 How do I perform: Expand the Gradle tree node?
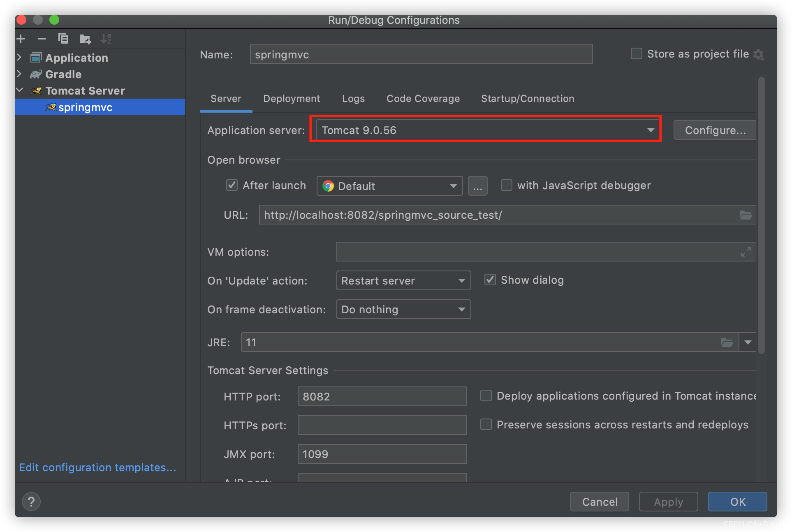[x=19, y=74]
